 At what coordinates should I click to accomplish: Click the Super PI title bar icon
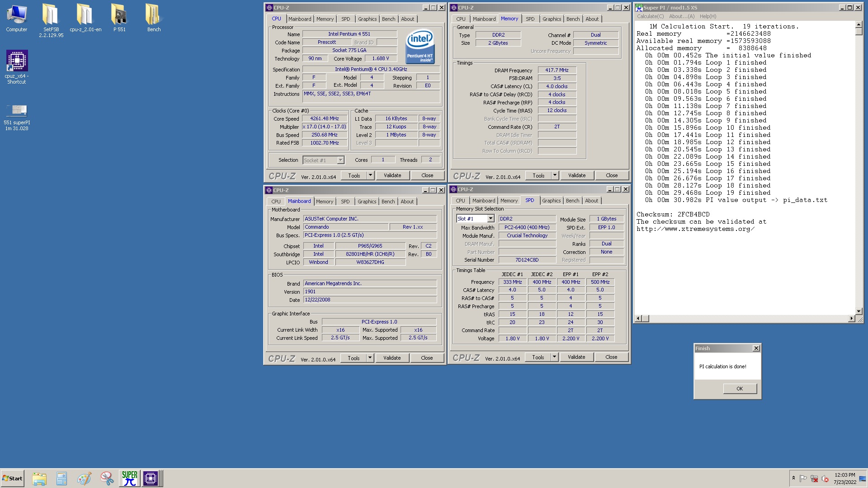[x=639, y=8]
